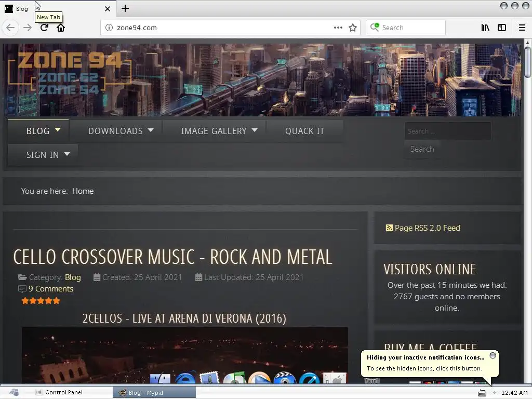This screenshot has width=532, height=399.
Task: Open the new tab plus button
Action: coord(125,8)
